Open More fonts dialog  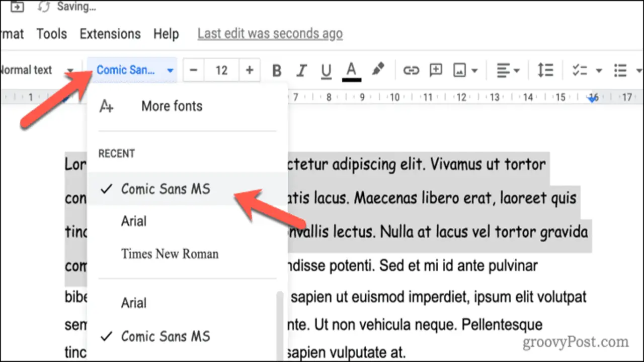tap(187, 106)
